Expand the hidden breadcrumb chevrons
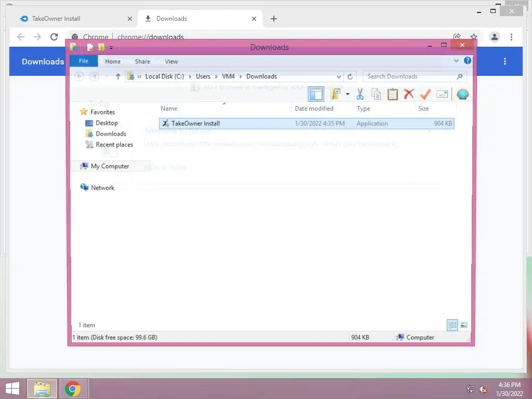The image size is (532, 399). [x=139, y=77]
